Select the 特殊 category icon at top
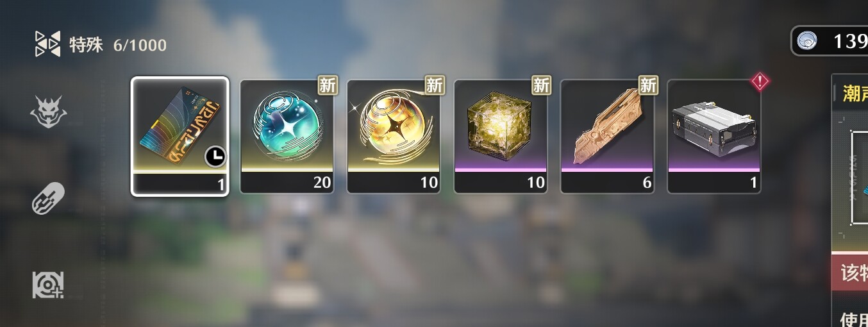Viewport: 868px width, 327px height. click(47, 44)
